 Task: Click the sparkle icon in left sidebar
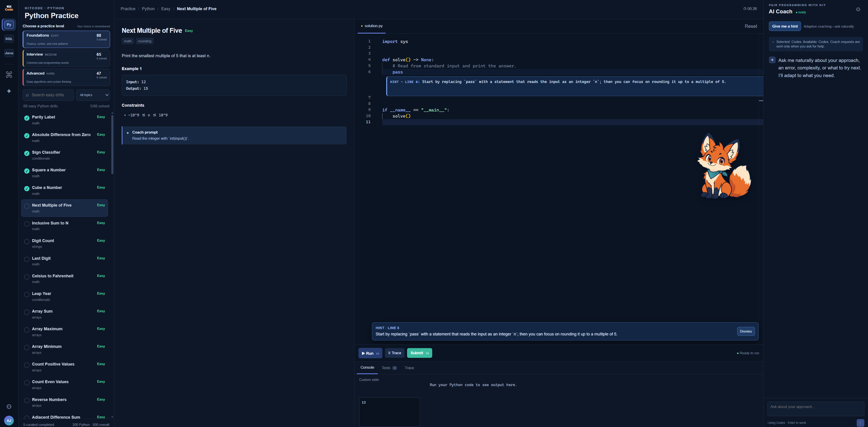coord(9,91)
